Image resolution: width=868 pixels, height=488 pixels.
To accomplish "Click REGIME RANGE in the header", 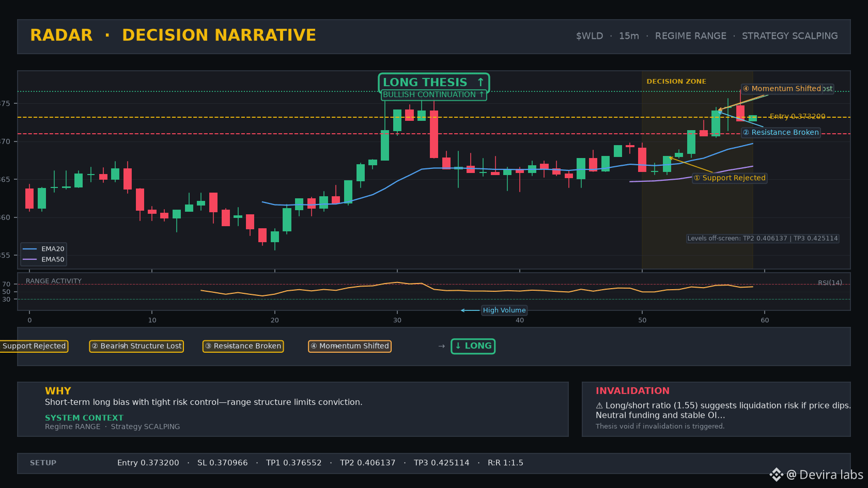I will pos(691,36).
